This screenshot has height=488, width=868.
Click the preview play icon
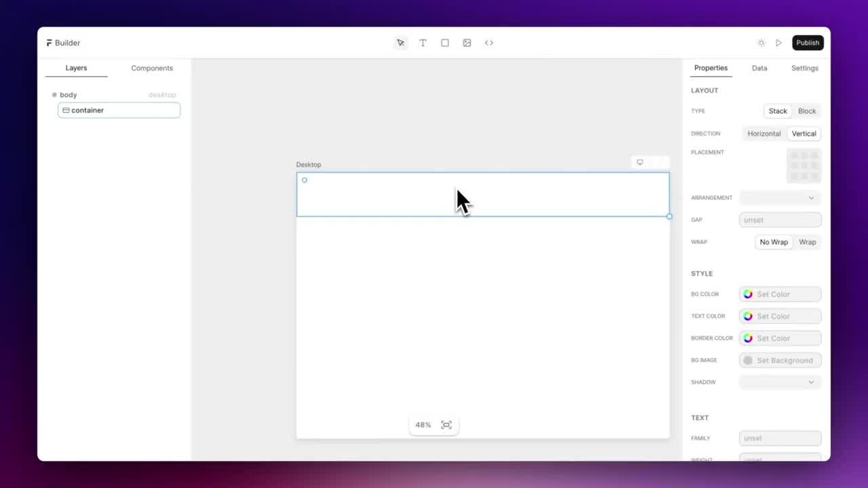coord(778,43)
